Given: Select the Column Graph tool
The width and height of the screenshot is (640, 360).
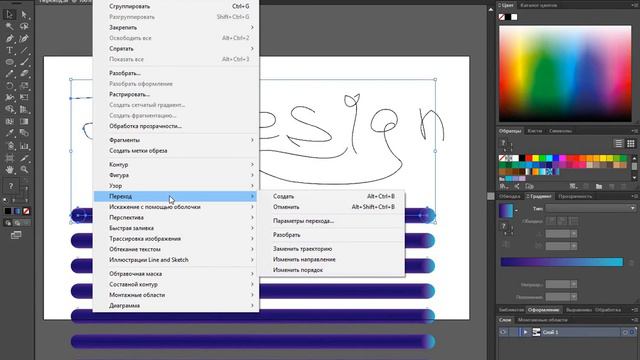Looking at the screenshot, I should coord(24,145).
